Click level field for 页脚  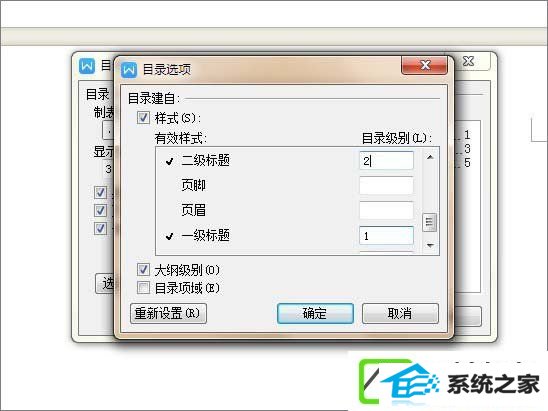pos(386,185)
